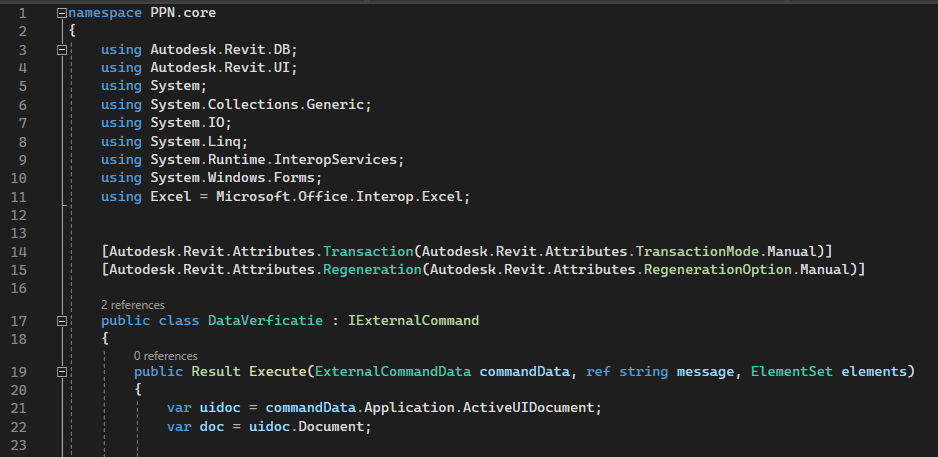
Task: Click the Execute method name
Action: 278,371
